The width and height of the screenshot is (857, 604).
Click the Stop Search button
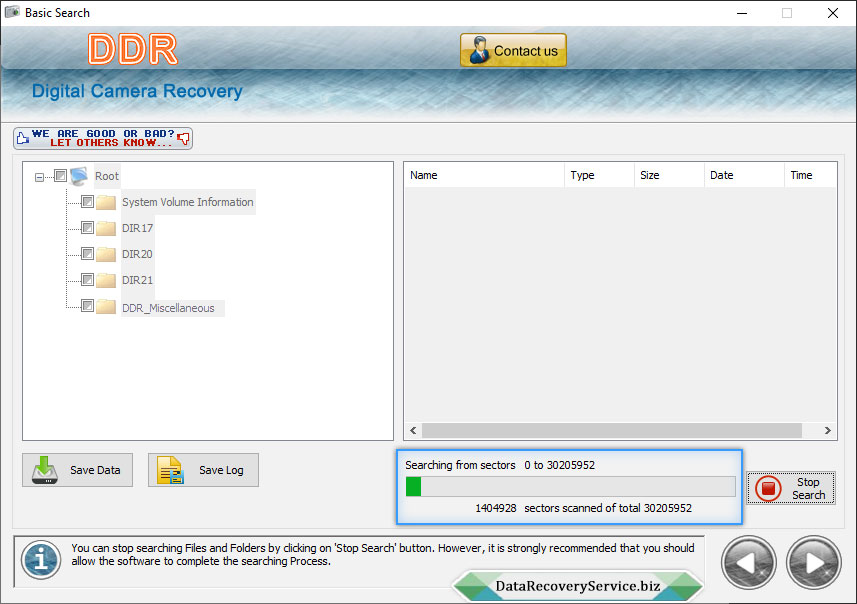791,488
